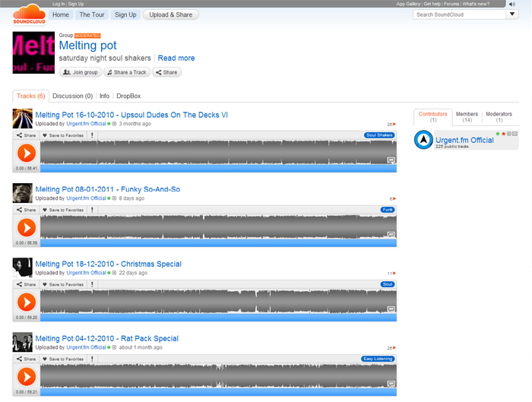Screen dimensions: 532x402
Task: Share the Christmas Special track
Action: (x=26, y=284)
